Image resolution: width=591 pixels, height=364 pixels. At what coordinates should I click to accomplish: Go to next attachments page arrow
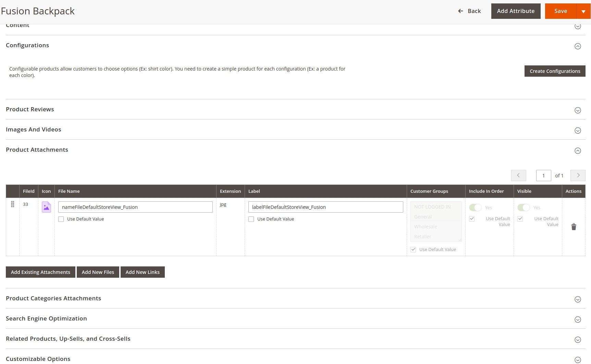pos(578,175)
